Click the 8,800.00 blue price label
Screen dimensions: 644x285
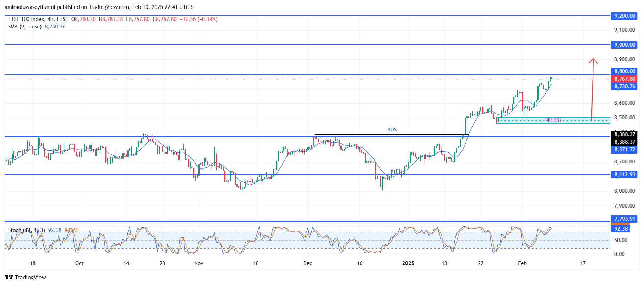click(624, 71)
